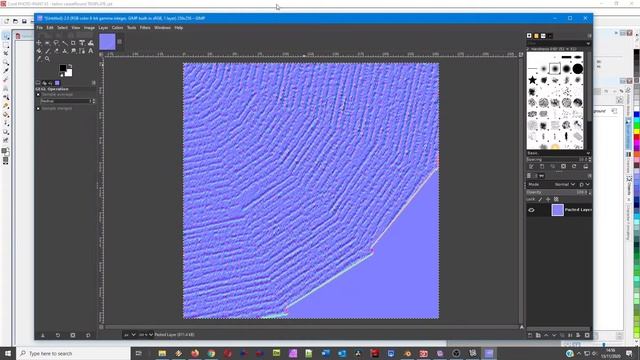
Task: Switch to the Patterns tab in brushes dock
Action: click(x=536, y=36)
